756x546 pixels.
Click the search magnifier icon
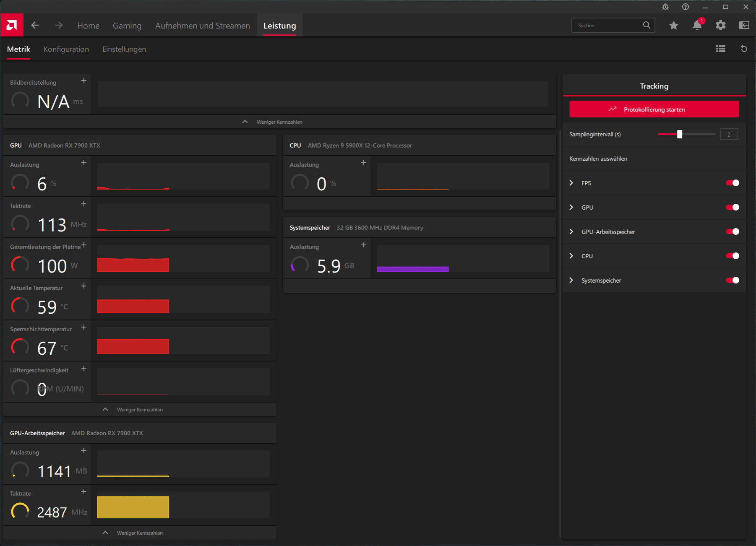click(647, 25)
